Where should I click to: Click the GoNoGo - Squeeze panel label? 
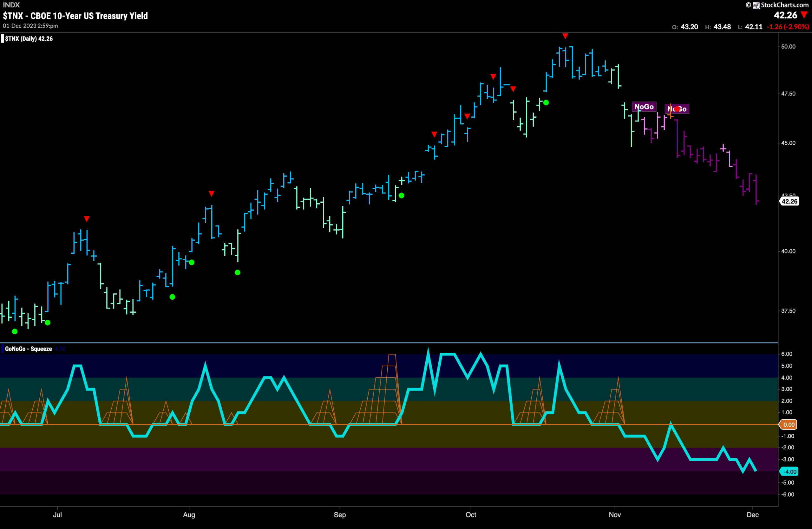click(x=28, y=349)
